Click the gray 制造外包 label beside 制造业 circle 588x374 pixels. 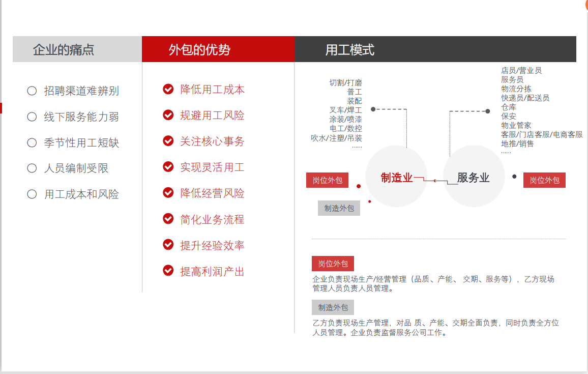click(339, 208)
